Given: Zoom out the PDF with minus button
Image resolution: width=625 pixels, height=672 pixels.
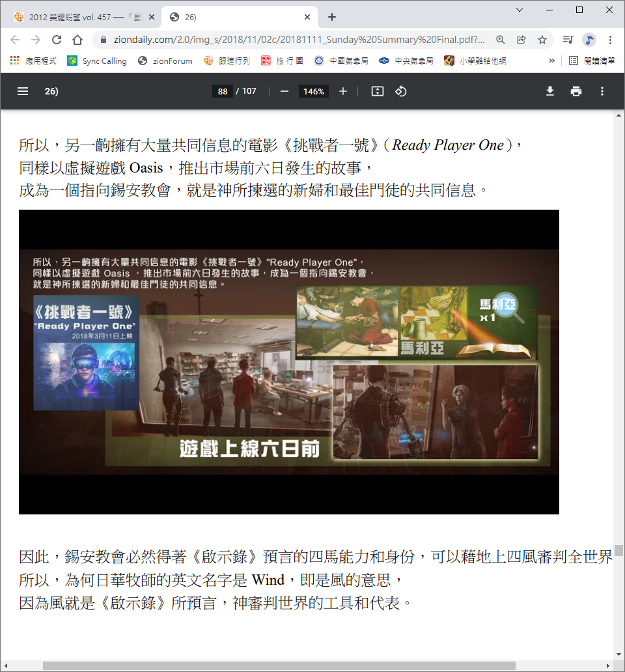Looking at the screenshot, I should click(285, 91).
